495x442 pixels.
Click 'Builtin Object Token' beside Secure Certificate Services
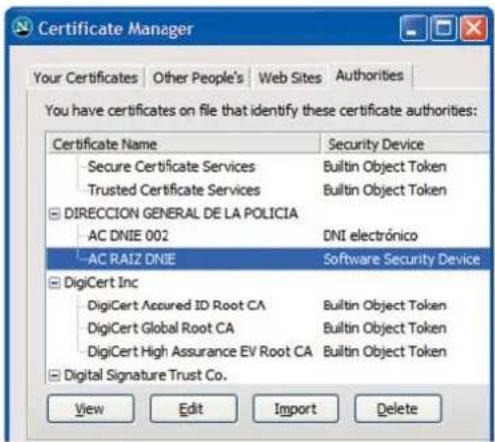tap(385, 167)
